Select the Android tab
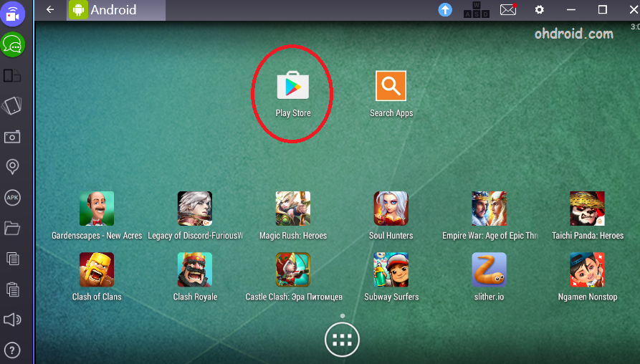The height and width of the screenshot is (364, 640). point(116,10)
